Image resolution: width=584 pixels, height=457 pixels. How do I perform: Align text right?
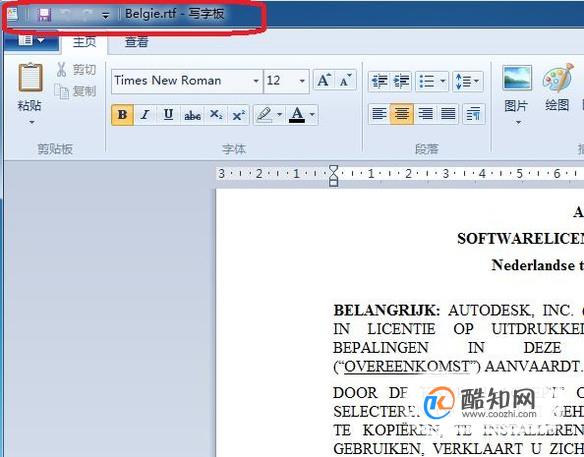(425, 114)
